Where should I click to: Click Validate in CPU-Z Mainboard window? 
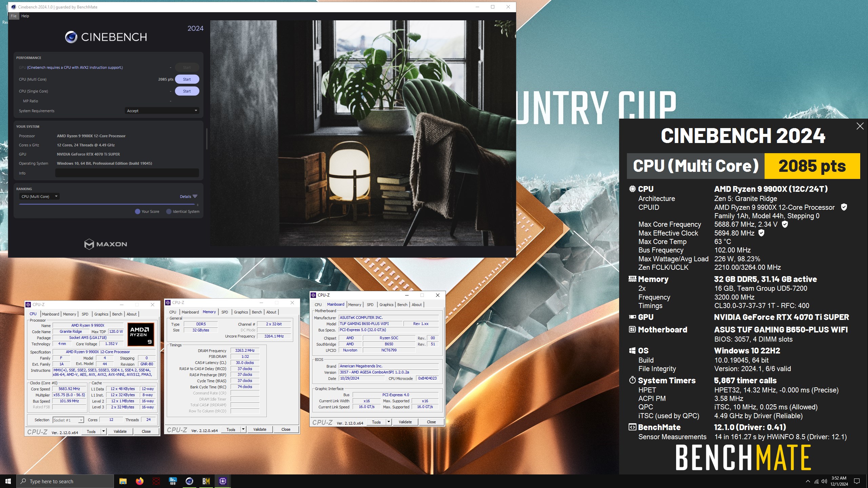[x=405, y=422]
